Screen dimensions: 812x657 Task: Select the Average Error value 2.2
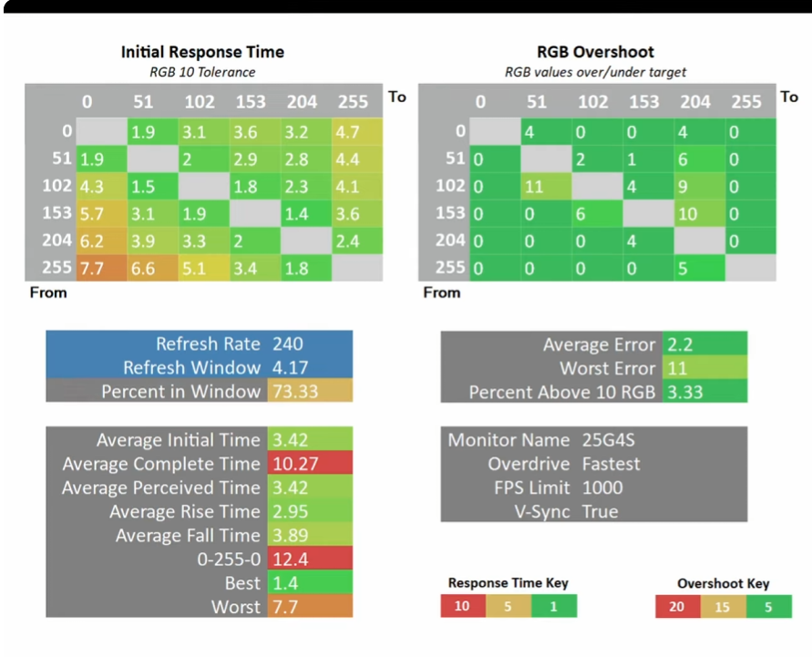[704, 344]
